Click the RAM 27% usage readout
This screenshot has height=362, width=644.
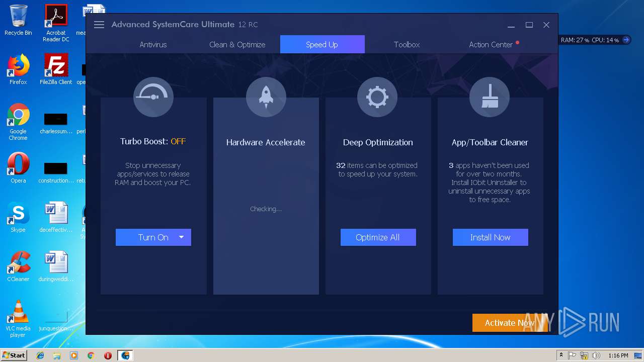tap(575, 40)
